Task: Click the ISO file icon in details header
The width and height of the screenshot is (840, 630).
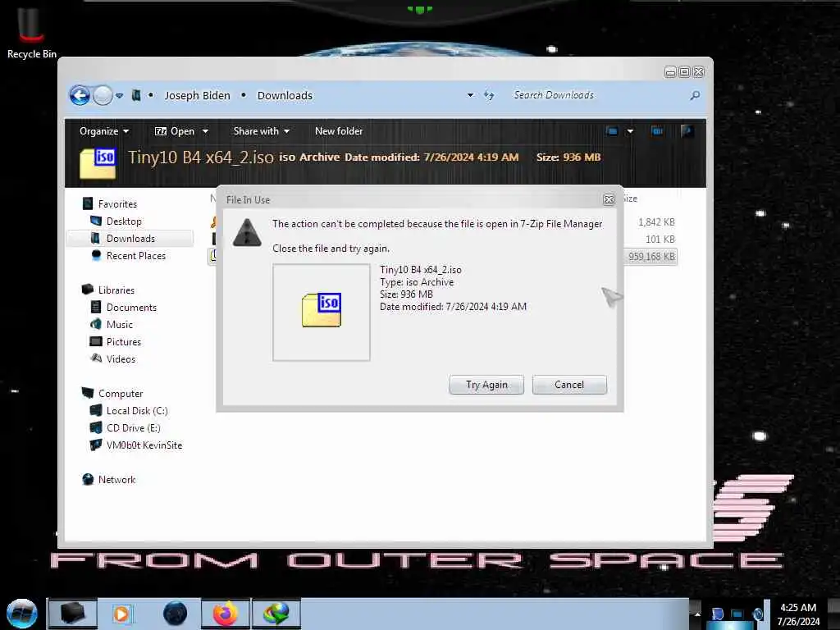Action: tap(98, 163)
